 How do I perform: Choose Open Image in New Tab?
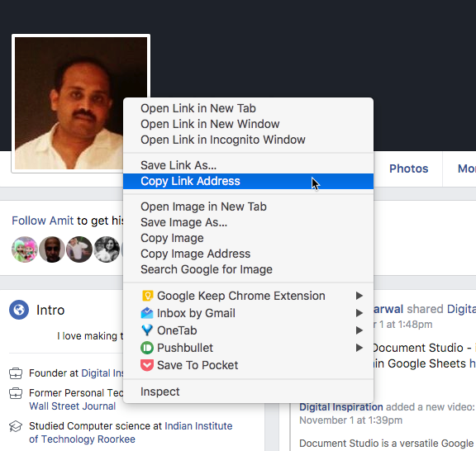click(x=248, y=207)
